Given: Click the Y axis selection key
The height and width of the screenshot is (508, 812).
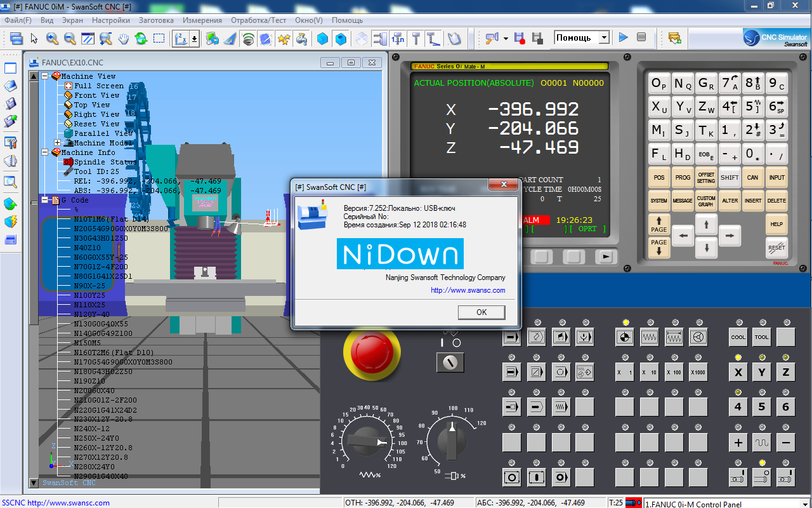Looking at the screenshot, I should point(761,372).
